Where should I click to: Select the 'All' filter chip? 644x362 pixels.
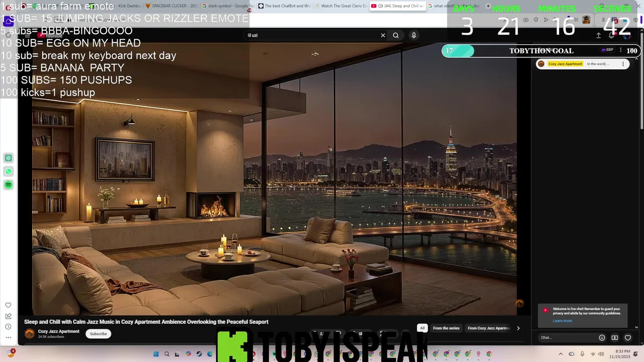(422, 328)
